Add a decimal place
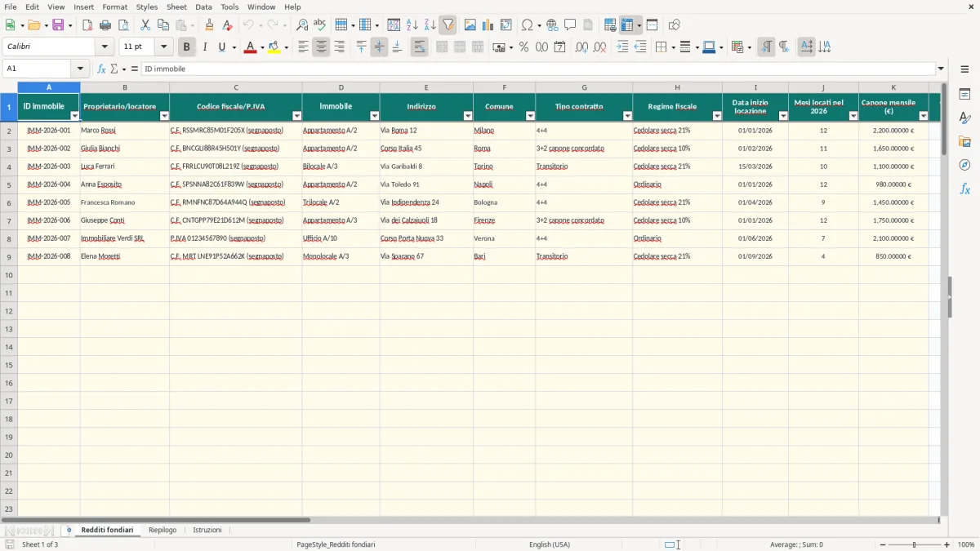This screenshot has height=551, width=980. coord(581,47)
